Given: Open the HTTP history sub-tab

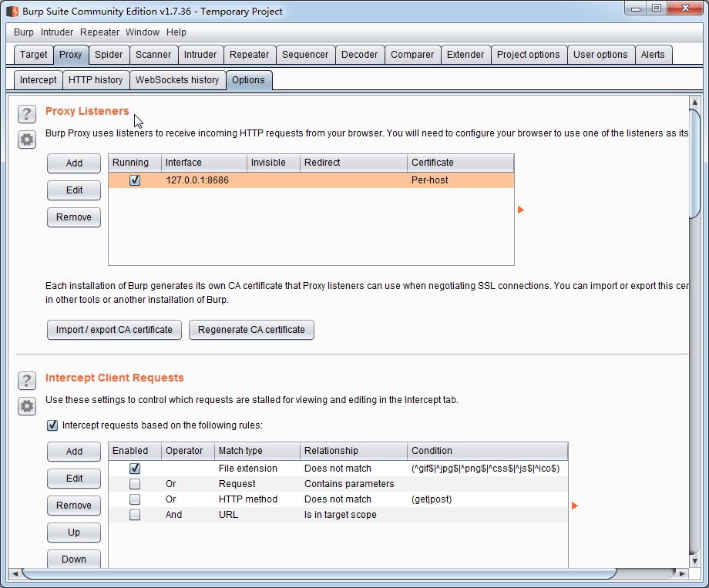Looking at the screenshot, I should click(96, 80).
